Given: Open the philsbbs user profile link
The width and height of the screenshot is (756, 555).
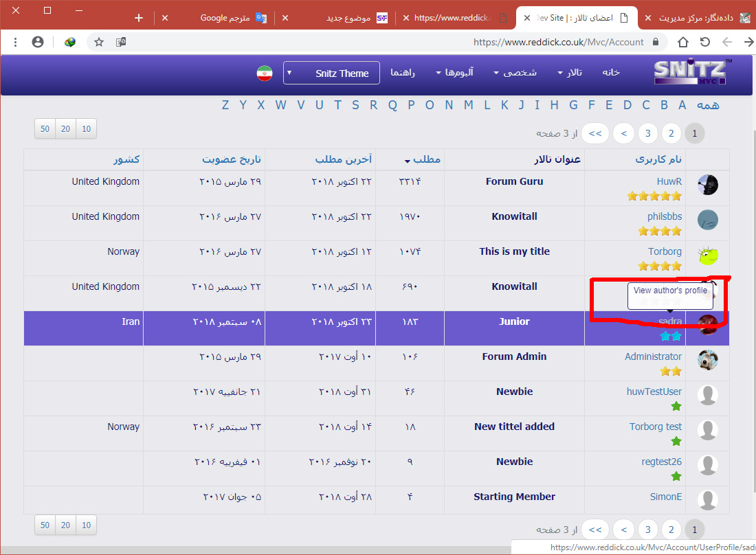Looking at the screenshot, I should [x=664, y=216].
